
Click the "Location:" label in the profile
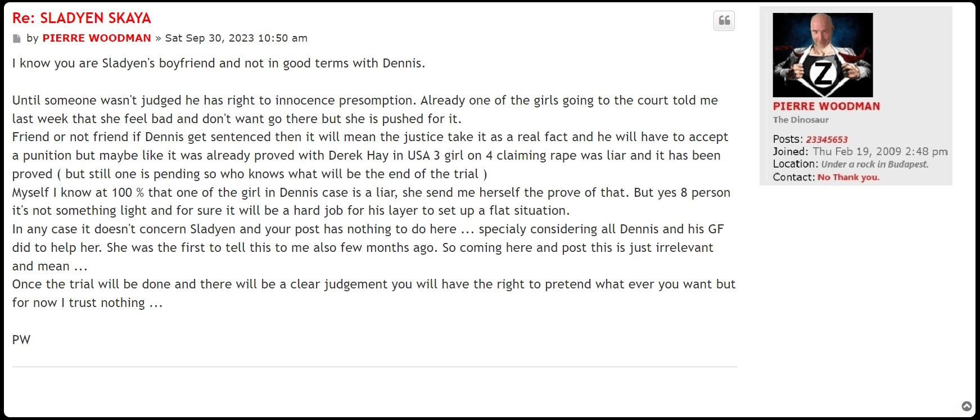pyautogui.click(x=795, y=164)
